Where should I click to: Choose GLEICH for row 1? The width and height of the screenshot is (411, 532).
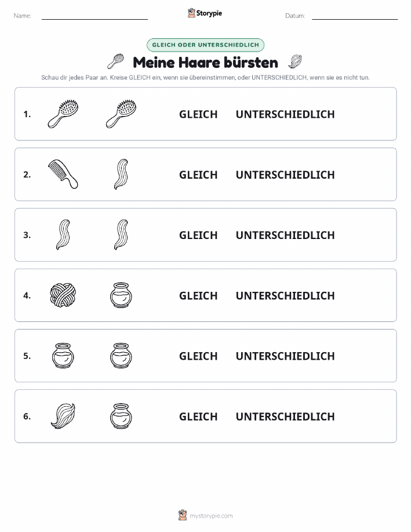198,114
